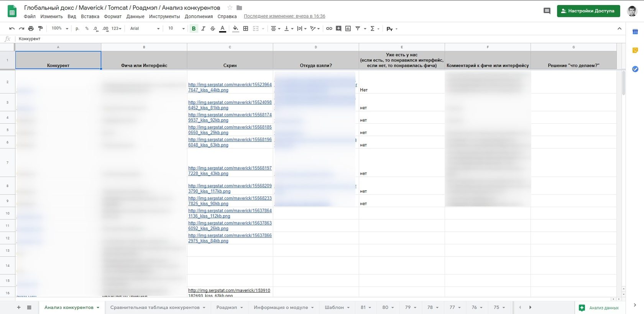Select the paint format roller icon
The image size is (644, 314).
pyautogui.click(x=40, y=28)
